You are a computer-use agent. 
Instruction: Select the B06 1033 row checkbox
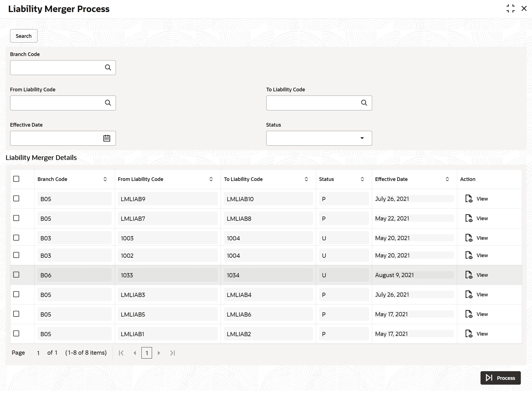point(16,275)
